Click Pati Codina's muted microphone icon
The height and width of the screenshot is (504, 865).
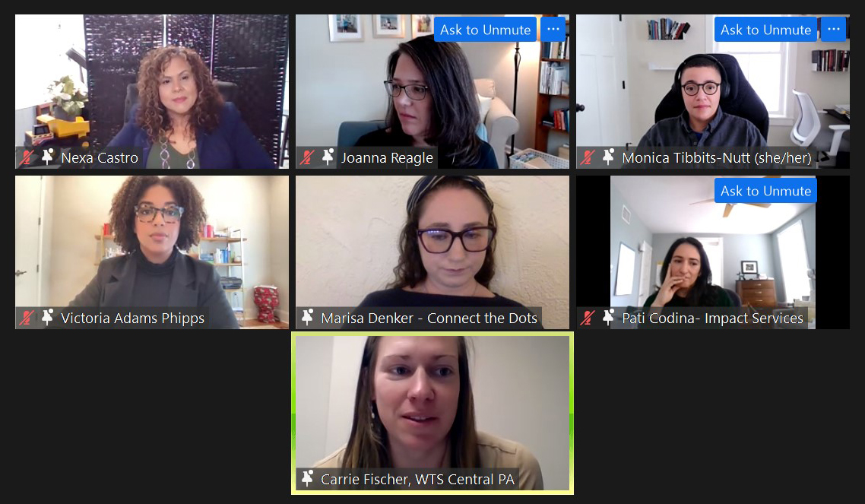[x=588, y=318]
